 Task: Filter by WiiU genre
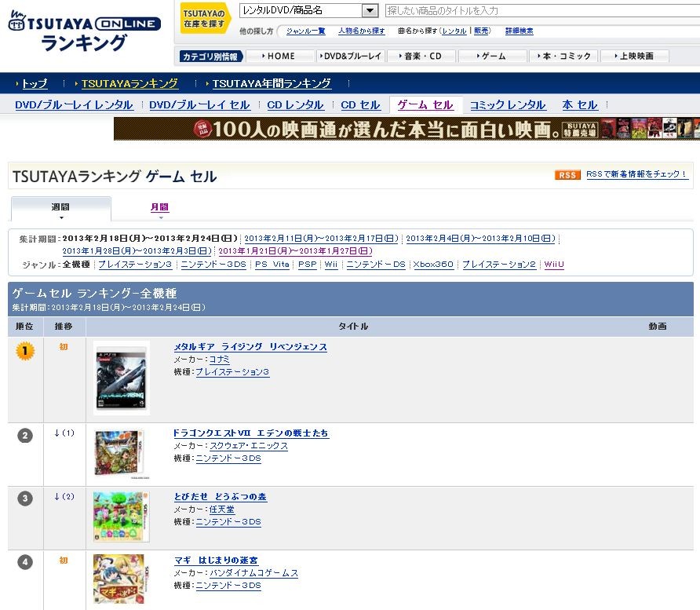tap(554, 265)
